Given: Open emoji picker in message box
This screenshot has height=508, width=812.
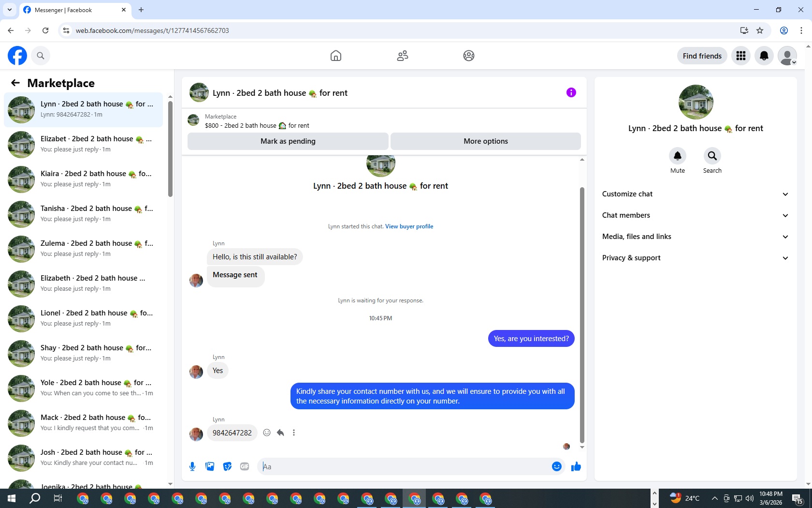Looking at the screenshot, I should [x=557, y=466].
